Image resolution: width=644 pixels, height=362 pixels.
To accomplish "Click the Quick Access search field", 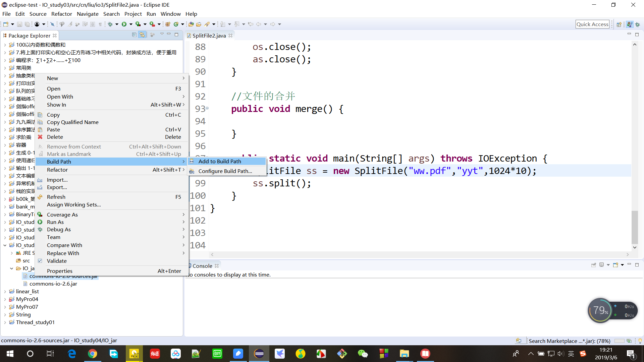I will click(x=592, y=24).
